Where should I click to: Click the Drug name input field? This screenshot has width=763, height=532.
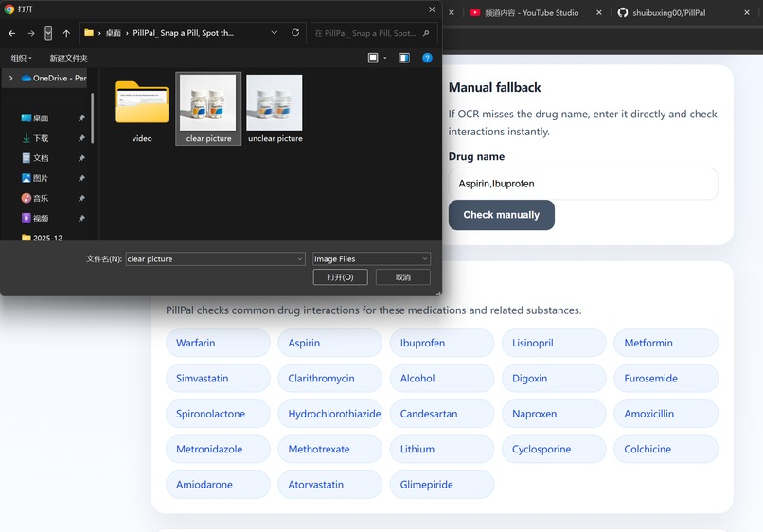[x=583, y=184]
